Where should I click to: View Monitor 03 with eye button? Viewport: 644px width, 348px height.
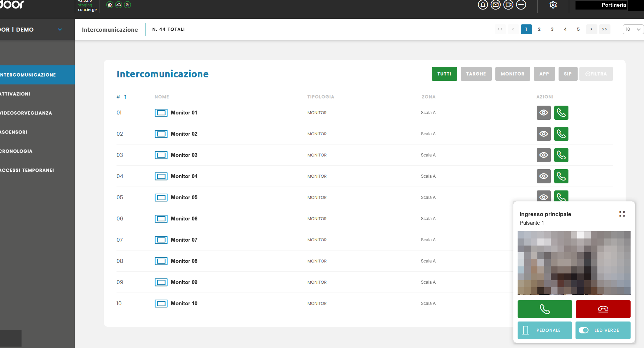click(x=544, y=155)
